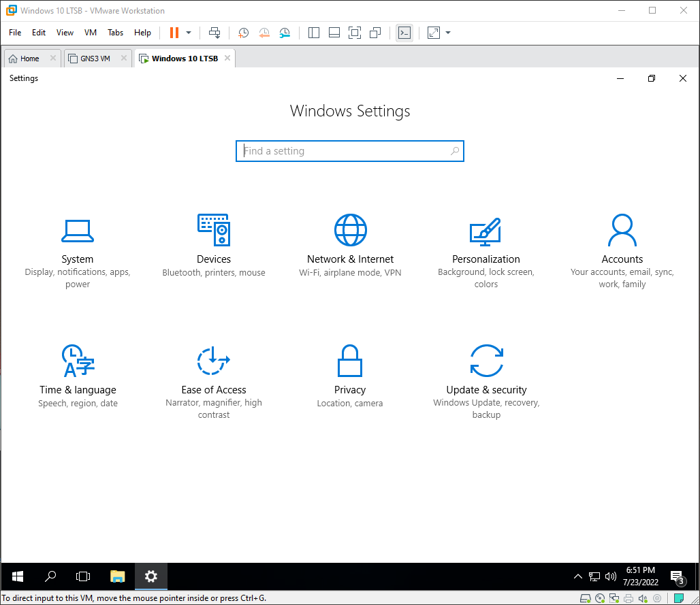Click the Settings gear taskbar button
Viewport: 700px width, 605px height.
151,576
